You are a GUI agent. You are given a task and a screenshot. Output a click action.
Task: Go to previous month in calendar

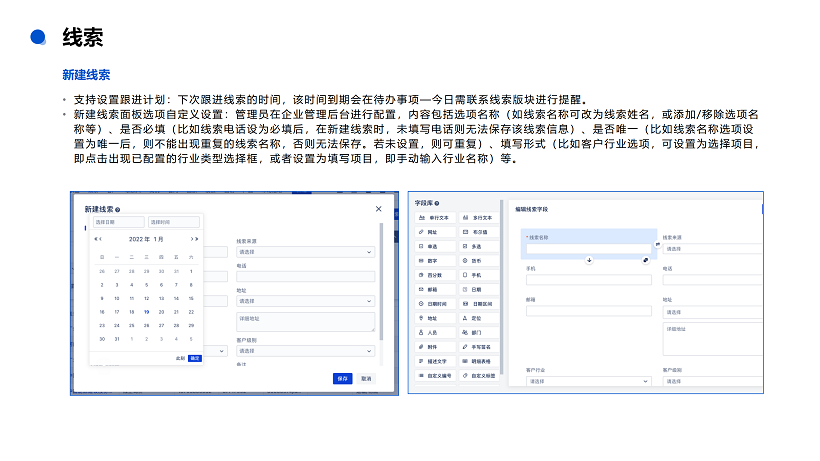(100, 239)
